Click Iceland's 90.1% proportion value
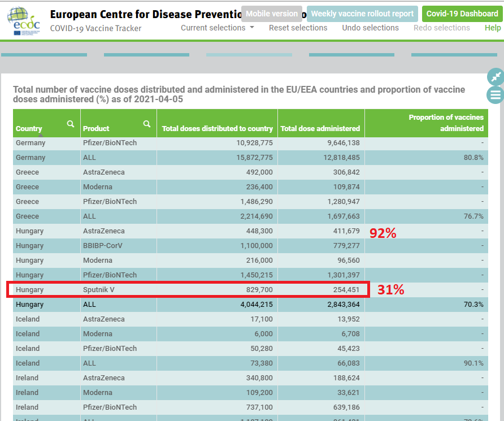504x421 pixels. click(473, 363)
